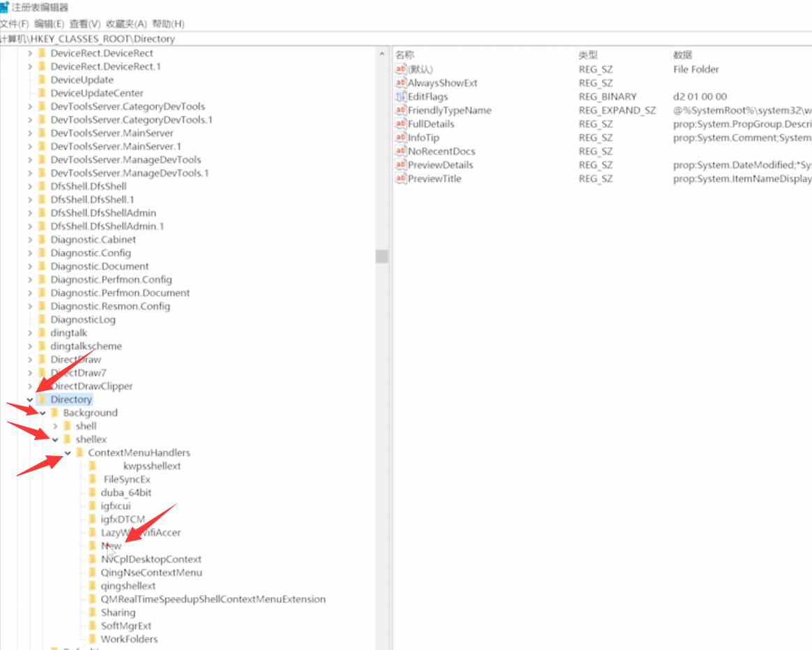Collapse the Directory key

click(x=29, y=400)
